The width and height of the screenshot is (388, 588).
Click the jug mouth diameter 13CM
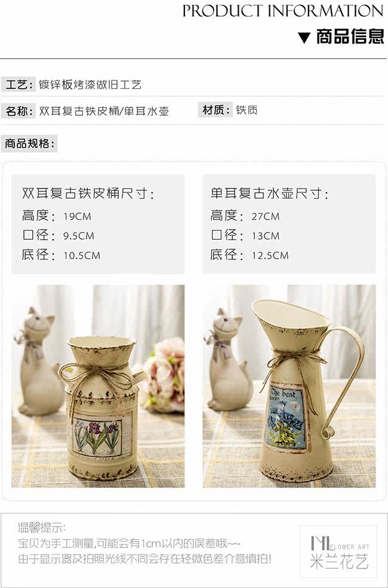coord(266,236)
